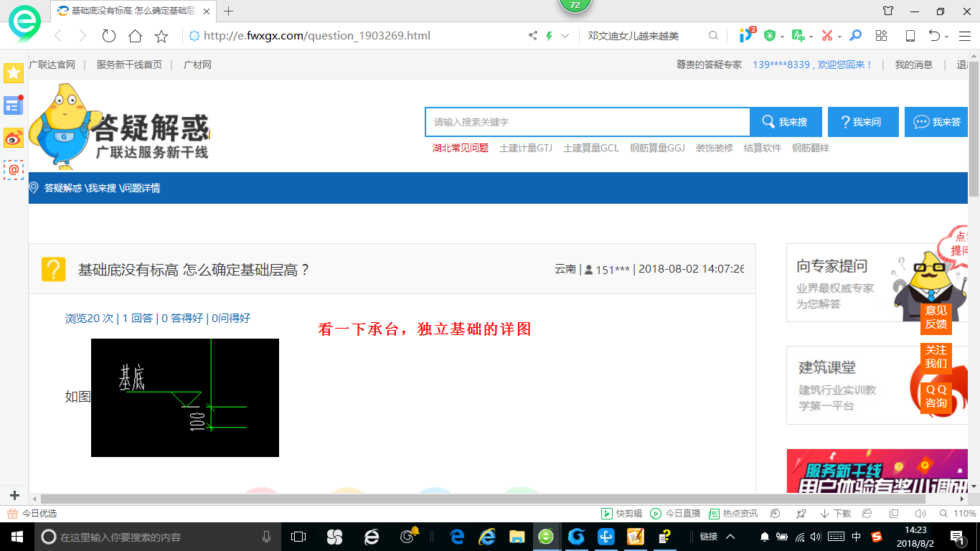Open the browser hamburger menu
The height and width of the screenshot is (551, 980).
[x=965, y=35]
